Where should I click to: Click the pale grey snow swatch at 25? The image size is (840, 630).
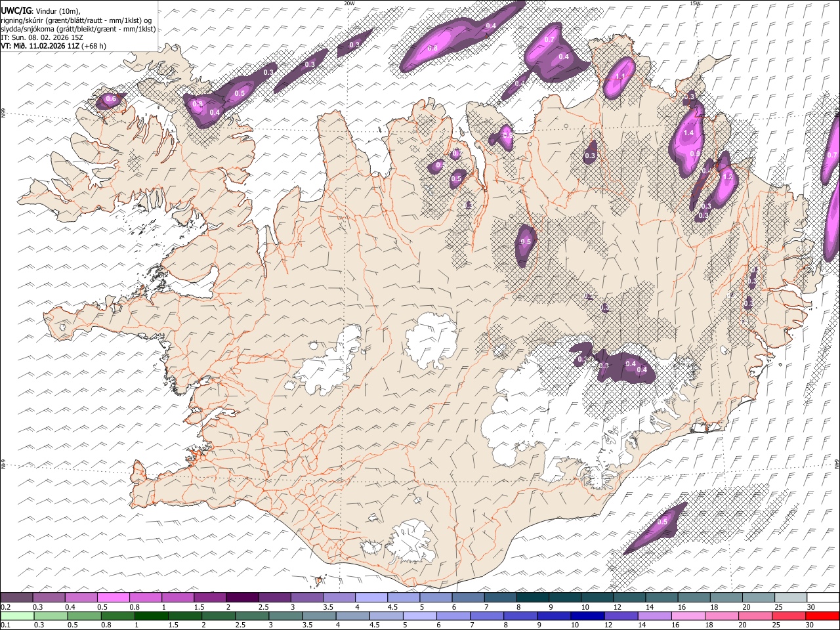click(x=790, y=597)
